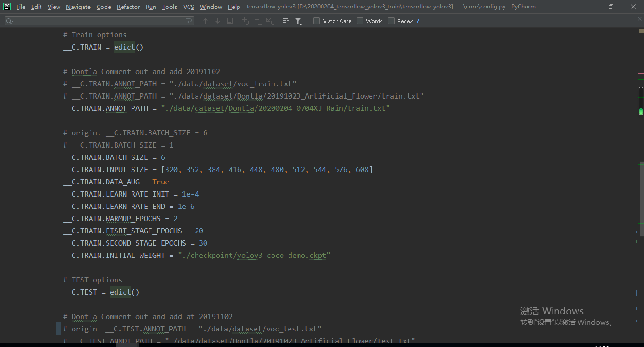Open search history magnifier dropdown
The height and width of the screenshot is (347, 644).
[x=9, y=21]
